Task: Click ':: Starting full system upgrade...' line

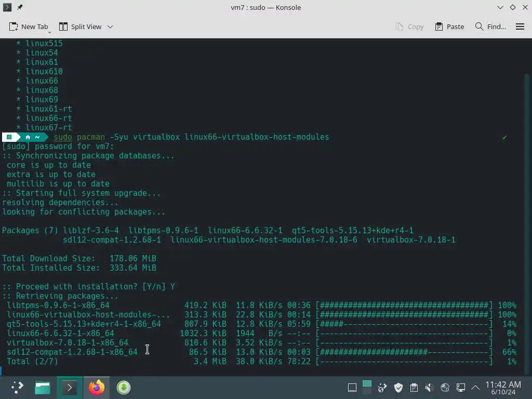Action: click(x=82, y=193)
